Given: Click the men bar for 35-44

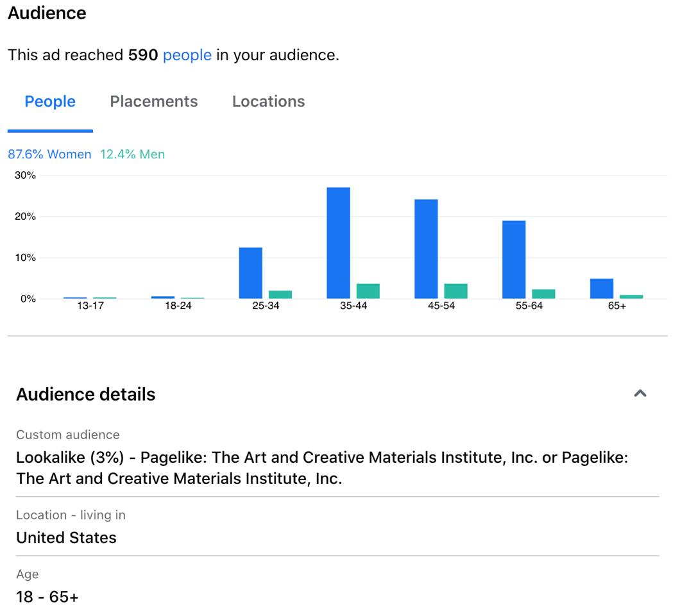Looking at the screenshot, I should click(368, 291).
